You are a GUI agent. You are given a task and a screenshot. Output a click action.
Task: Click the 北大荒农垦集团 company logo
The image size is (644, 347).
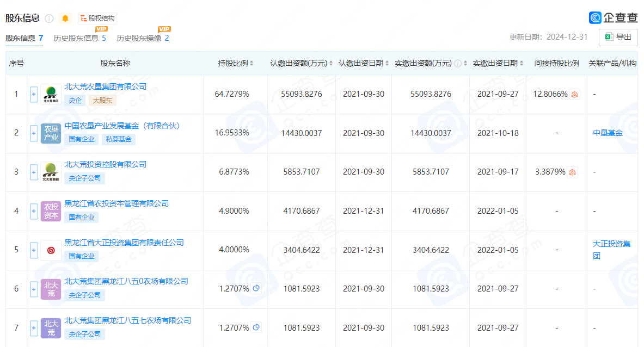point(51,94)
